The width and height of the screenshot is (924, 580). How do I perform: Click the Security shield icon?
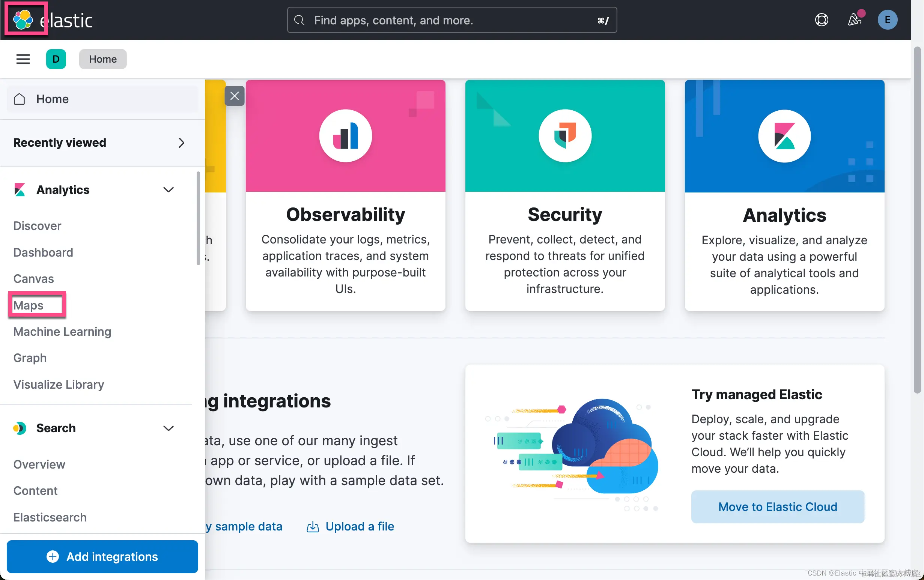pos(565,136)
